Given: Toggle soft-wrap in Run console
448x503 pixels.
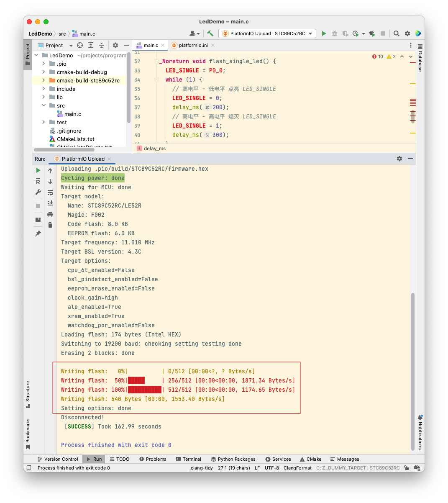Looking at the screenshot, I should point(50,192).
